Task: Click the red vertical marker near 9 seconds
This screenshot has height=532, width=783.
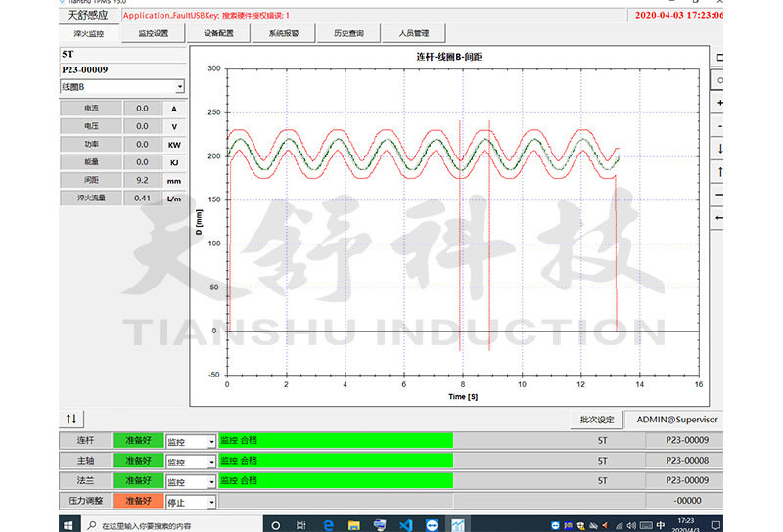Action: tap(489, 236)
